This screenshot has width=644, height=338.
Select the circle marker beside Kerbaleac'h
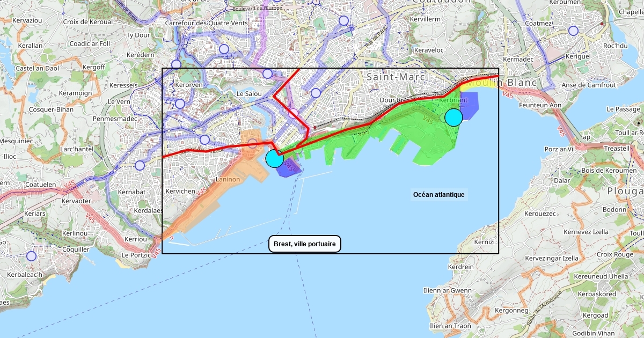(32, 256)
